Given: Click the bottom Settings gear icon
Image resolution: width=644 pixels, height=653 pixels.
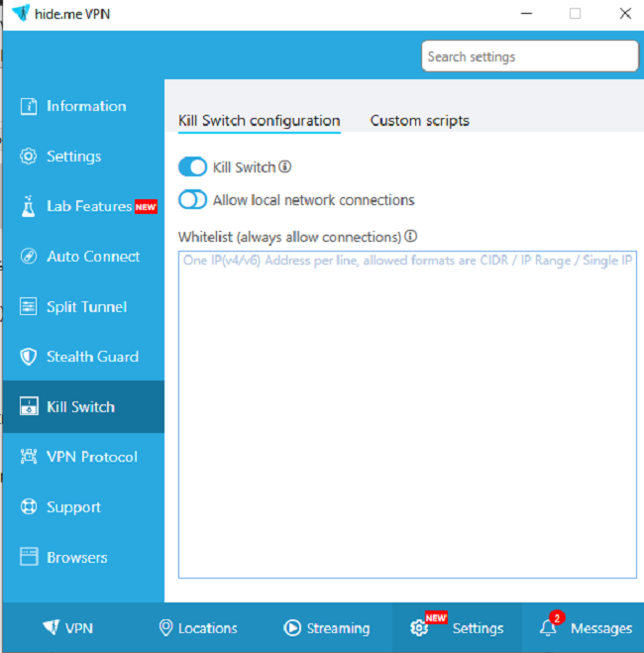Looking at the screenshot, I should coord(419,627).
